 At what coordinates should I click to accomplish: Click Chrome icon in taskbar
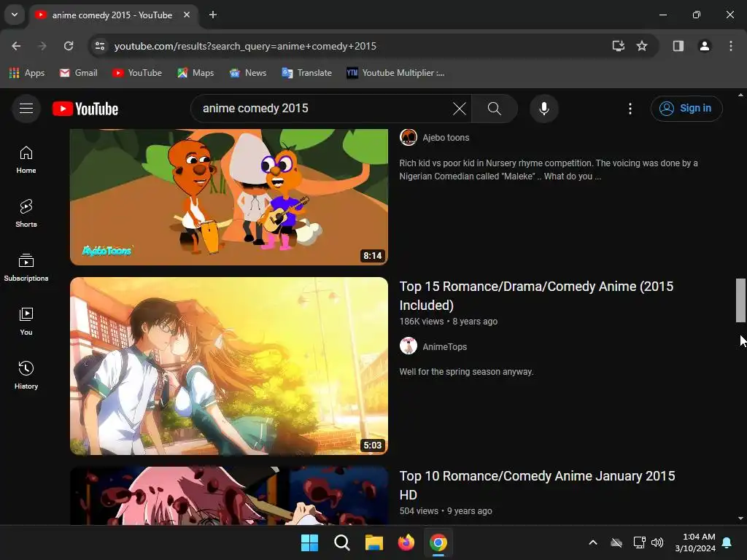438,542
